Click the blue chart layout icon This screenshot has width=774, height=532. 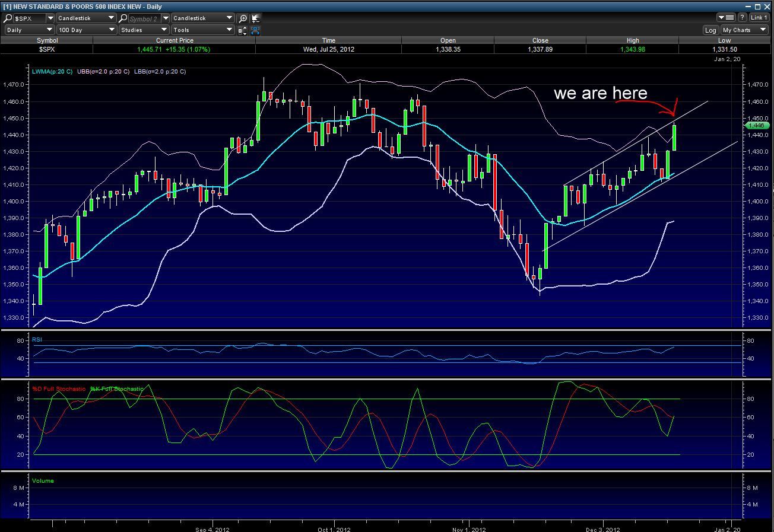(256, 30)
